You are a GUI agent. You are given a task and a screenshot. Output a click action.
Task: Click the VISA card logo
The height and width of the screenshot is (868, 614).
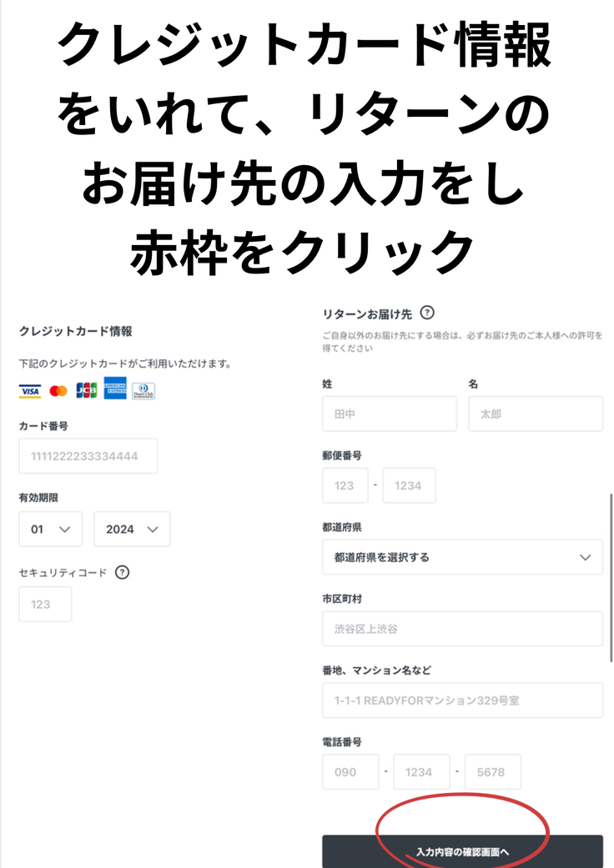pos(30,391)
